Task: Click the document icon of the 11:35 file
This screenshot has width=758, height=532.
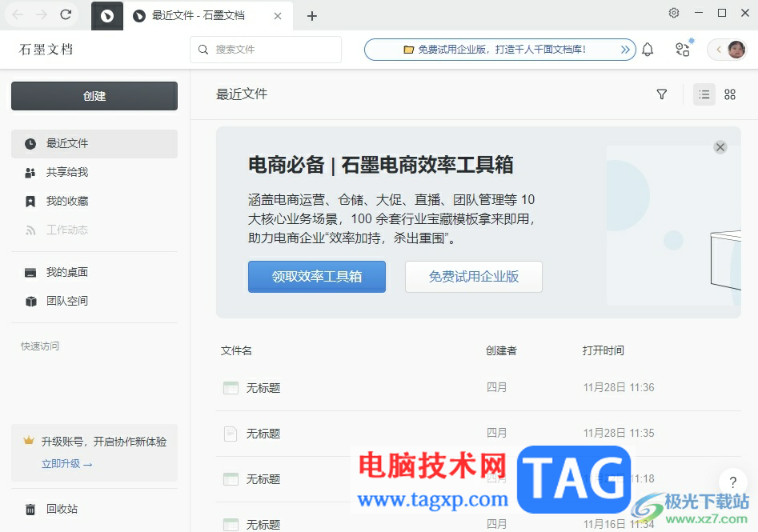Action: [x=231, y=434]
